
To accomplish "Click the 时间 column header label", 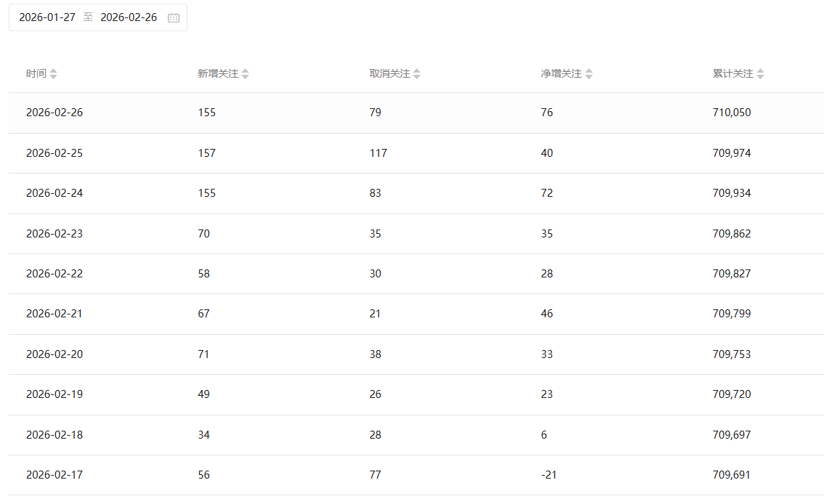I will tap(36, 74).
